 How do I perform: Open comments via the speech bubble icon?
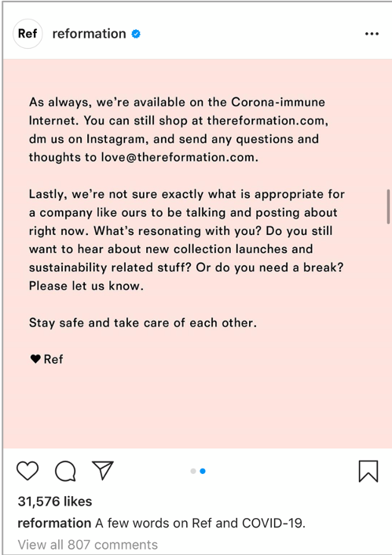(65, 471)
